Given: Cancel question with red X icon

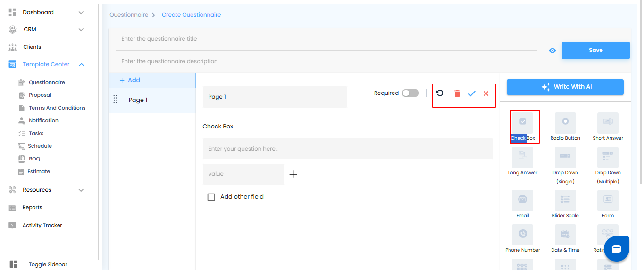Looking at the screenshot, I should 486,93.
